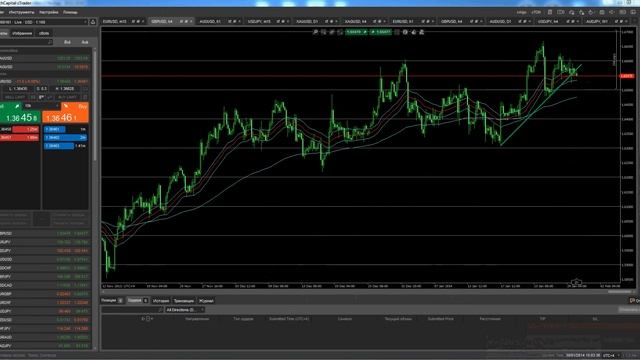Open the cAlgo link in top bar
640x360 pixels.
(522, 12)
